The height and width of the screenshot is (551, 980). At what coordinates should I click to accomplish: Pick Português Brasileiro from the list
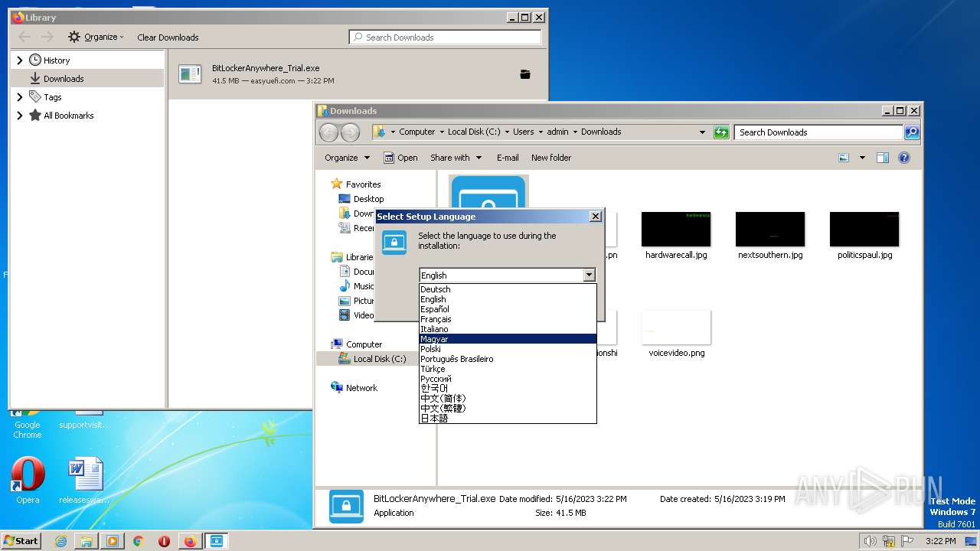tap(508, 359)
